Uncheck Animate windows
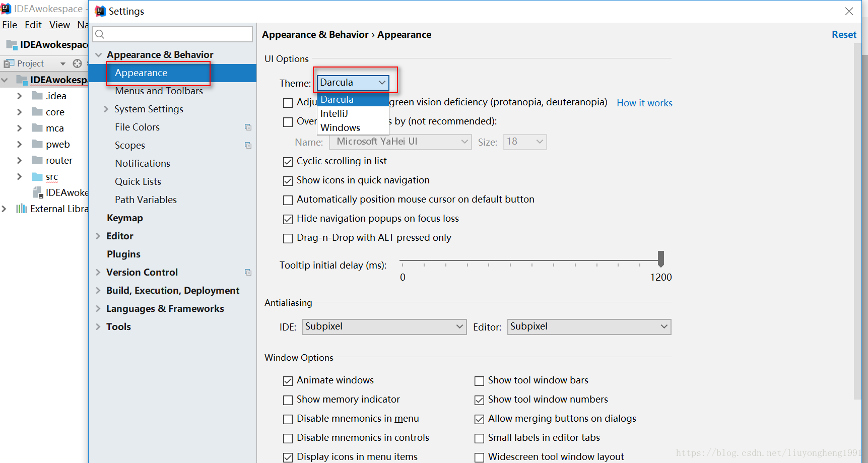Viewport: 868px width, 463px height. tap(288, 381)
